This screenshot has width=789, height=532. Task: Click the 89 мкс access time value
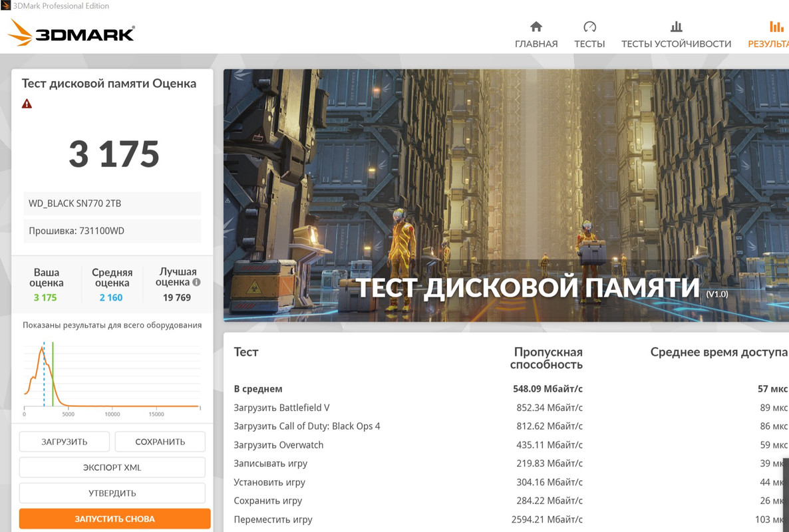(x=774, y=407)
